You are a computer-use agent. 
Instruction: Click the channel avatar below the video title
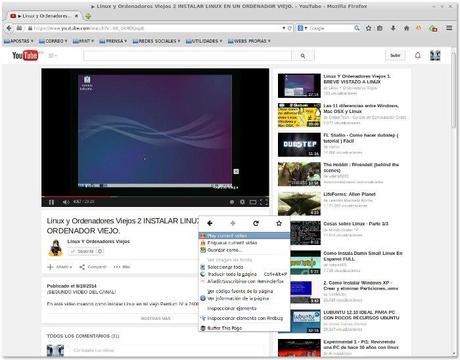click(56, 248)
